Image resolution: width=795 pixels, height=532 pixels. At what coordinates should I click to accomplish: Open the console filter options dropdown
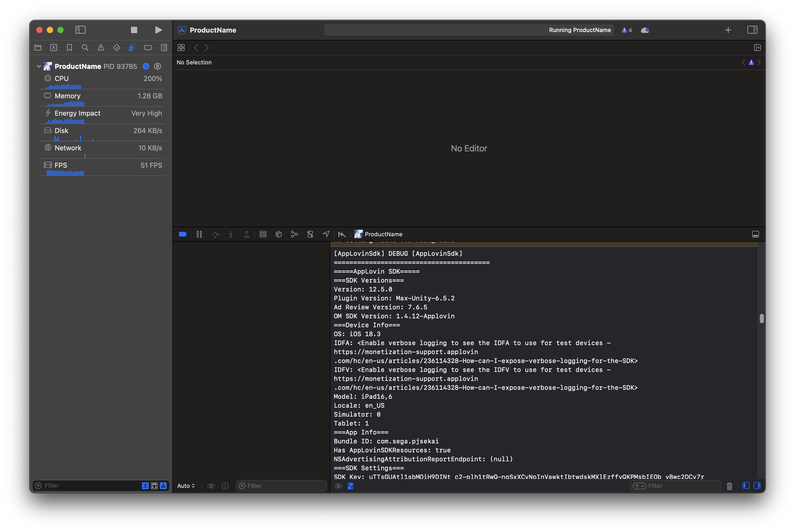(639, 485)
